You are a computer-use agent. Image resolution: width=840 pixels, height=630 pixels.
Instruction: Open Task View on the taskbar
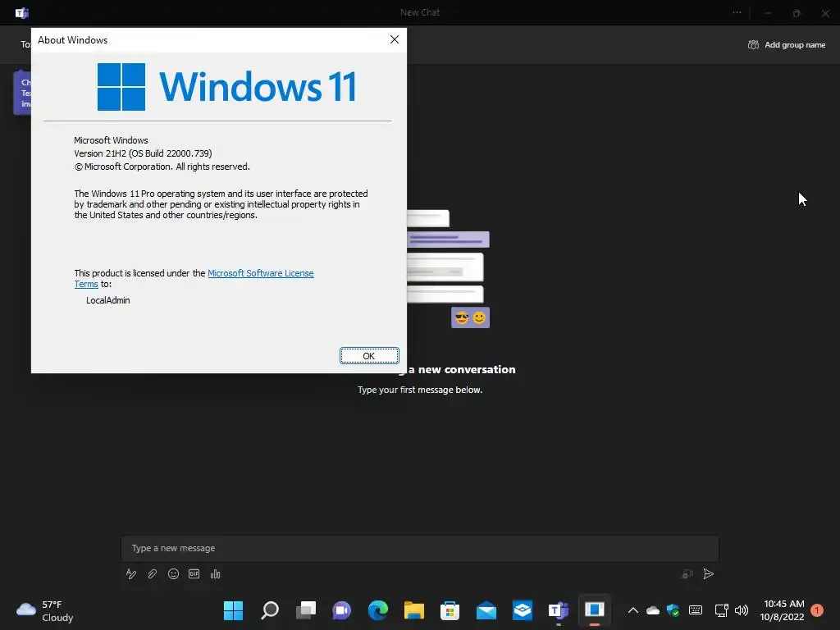(x=306, y=610)
